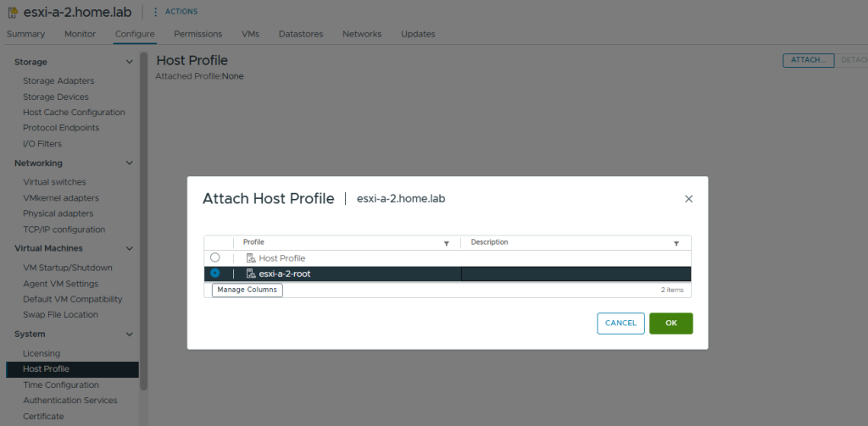Image resolution: width=868 pixels, height=426 pixels.
Task: Click the Description column header
Action: tap(489, 242)
